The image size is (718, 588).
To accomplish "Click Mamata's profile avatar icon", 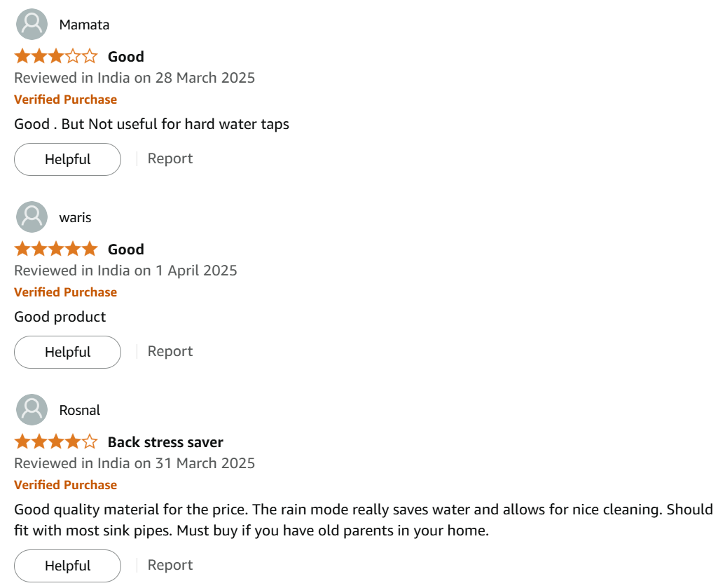I will coord(32,25).
